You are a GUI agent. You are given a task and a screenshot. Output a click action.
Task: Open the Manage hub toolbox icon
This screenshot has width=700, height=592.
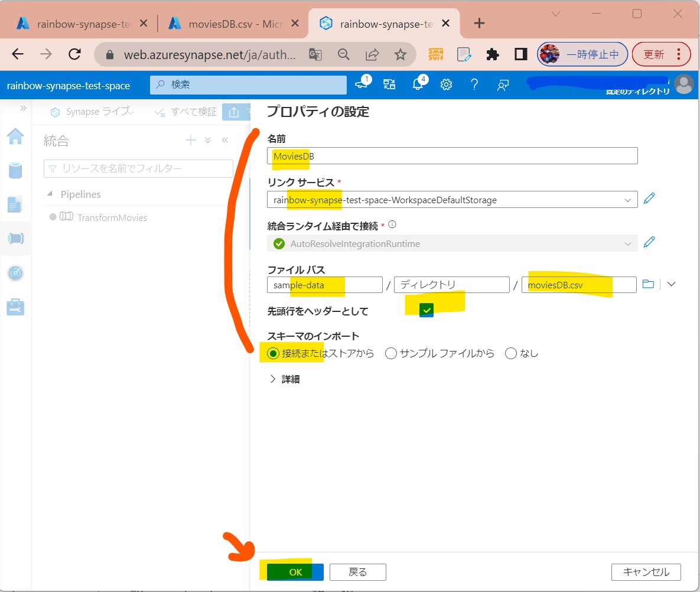[15, 307]
